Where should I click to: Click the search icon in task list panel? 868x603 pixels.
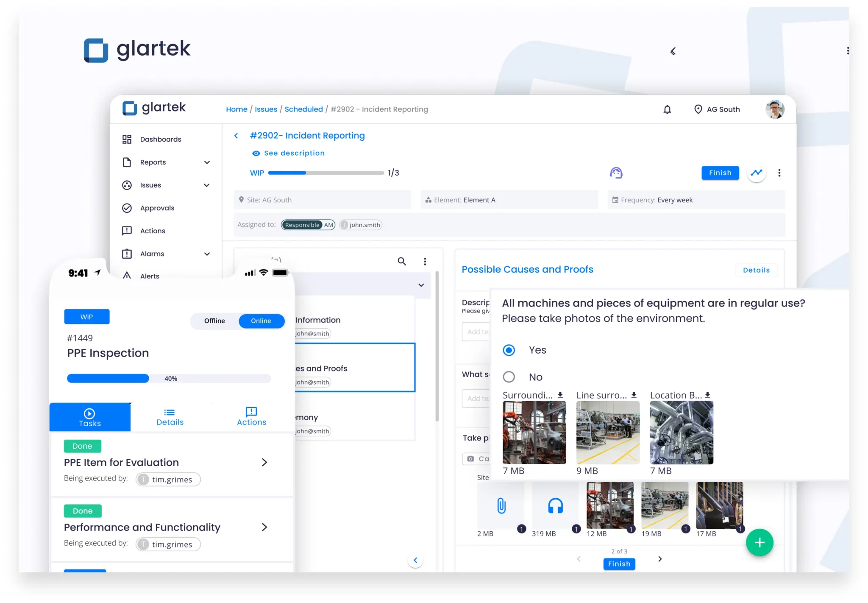(x=402, y=261)
